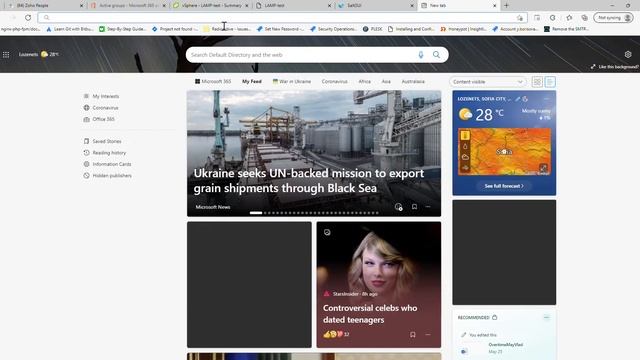
Task: Click the Not syncing profile button
Action: [x=613, y=18]
